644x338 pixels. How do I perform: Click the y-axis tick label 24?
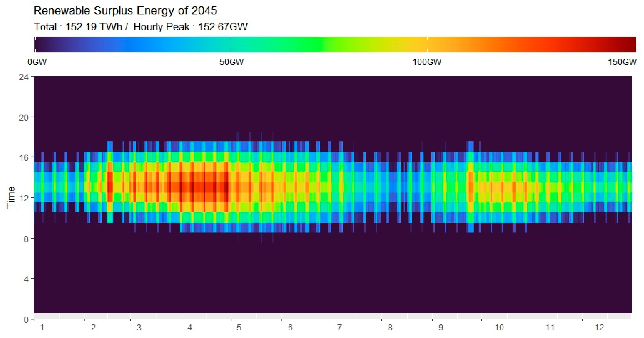click(24, 77)
